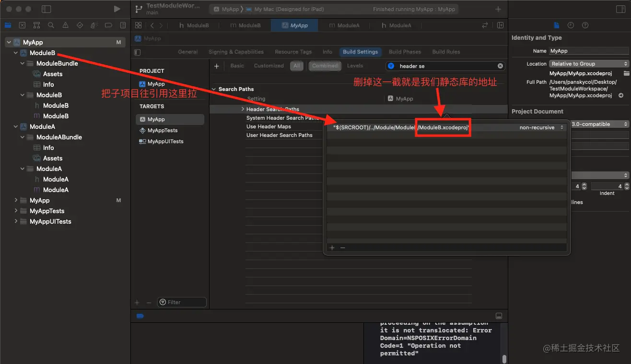
Task: Reveal full path in Finder arrow
Action: (621, 95)
